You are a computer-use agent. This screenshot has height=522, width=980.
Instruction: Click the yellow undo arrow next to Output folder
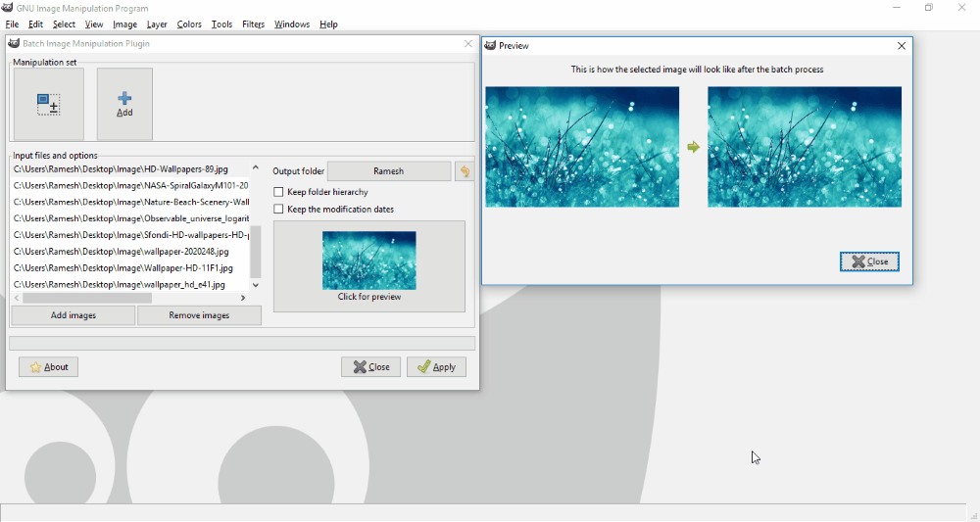point(465,171)
